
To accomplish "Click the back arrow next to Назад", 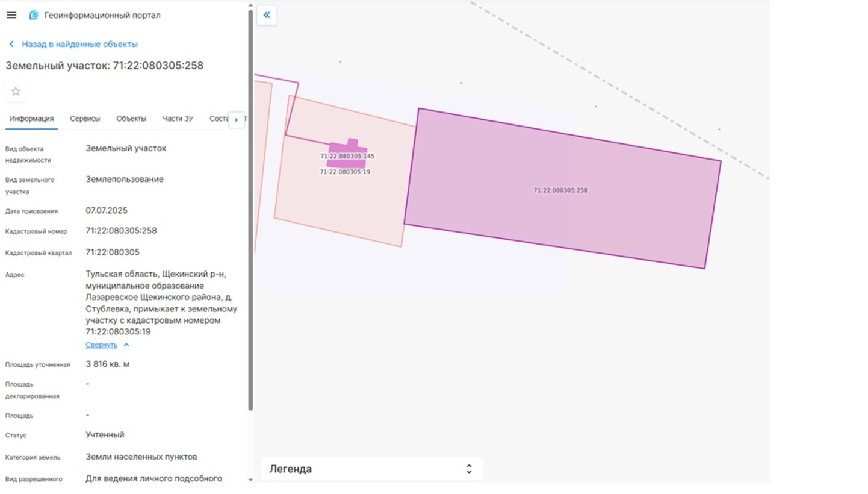I will tap(11, 44).
